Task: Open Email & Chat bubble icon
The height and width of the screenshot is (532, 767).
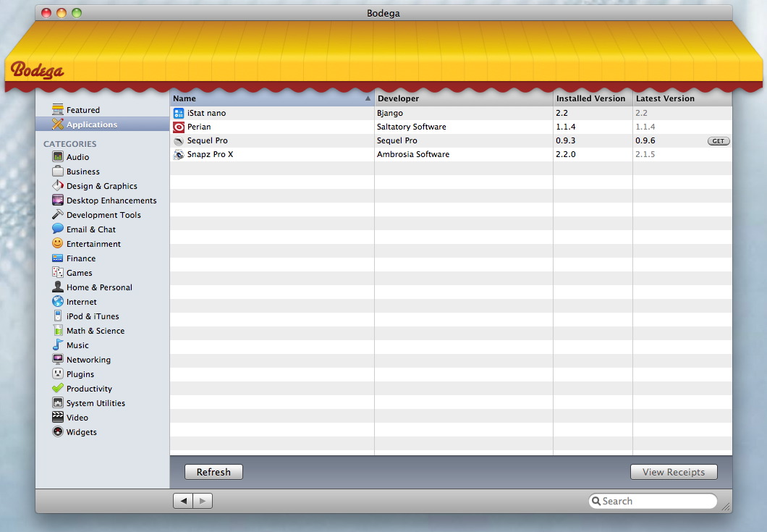Action: (x=58, y=229)
